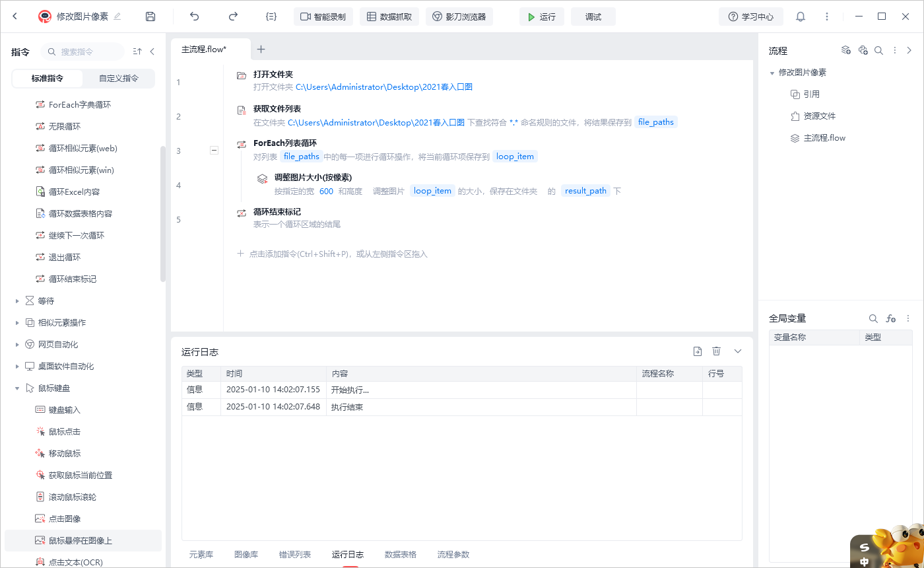Image resolution: width=924 pixels, height=568 pixels.
Task: Collapse the run log panel chevron
Action: (738, 351)
